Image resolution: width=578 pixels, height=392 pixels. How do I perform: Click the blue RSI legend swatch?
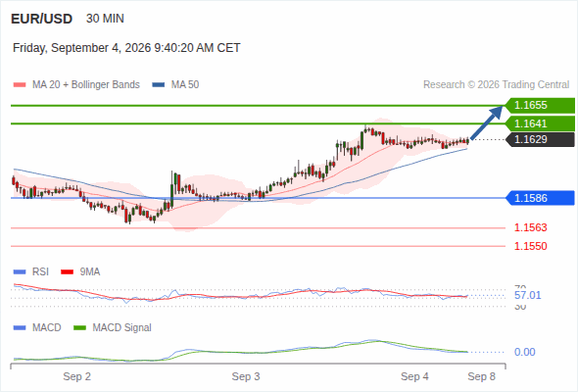pyautogui.click(x=20, y=272)
